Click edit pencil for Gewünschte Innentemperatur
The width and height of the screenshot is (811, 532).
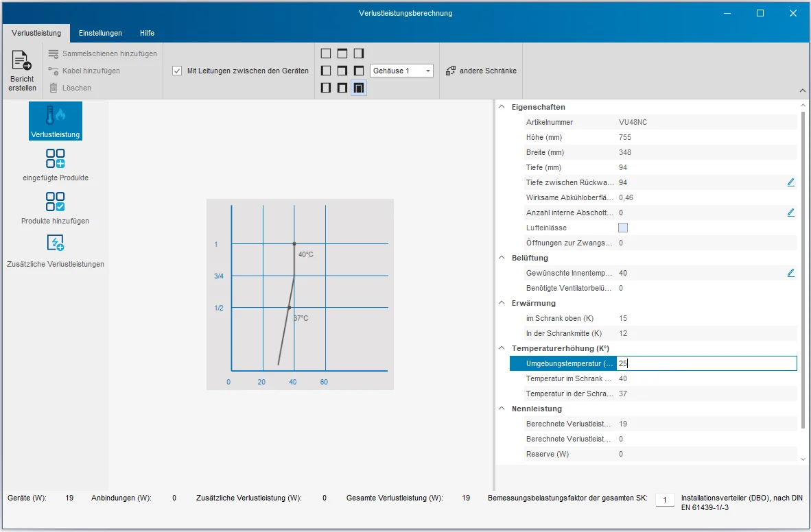pyautogui.click(x=790, y=273)
